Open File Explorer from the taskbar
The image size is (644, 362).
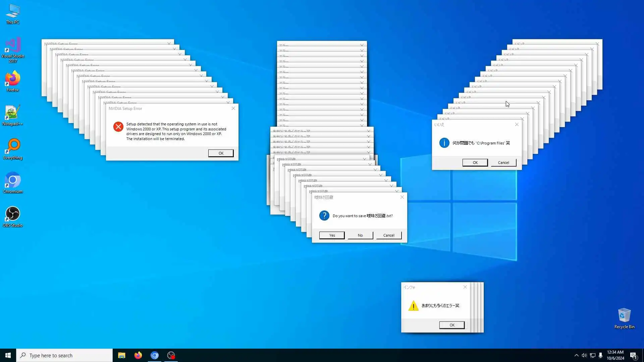[x=121, y=355]
